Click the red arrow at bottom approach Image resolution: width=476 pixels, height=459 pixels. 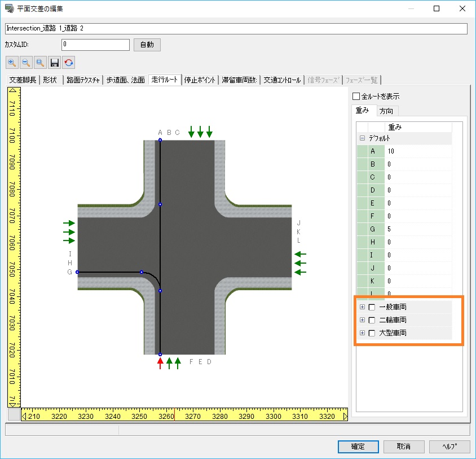(x=160, y=363)
